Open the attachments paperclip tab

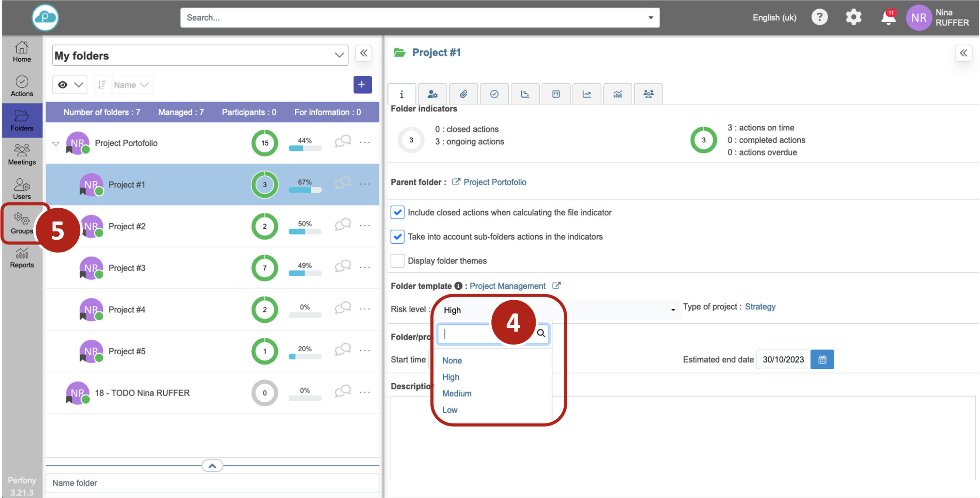pyautogui.click(x=463, y=94)
